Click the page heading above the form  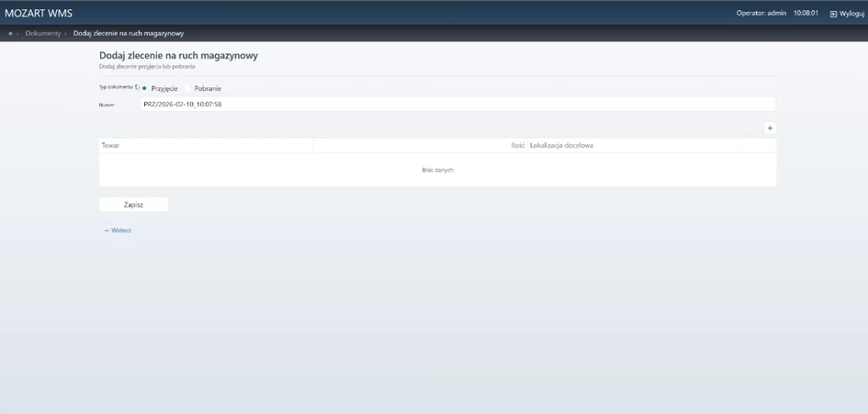click(178, 55)
